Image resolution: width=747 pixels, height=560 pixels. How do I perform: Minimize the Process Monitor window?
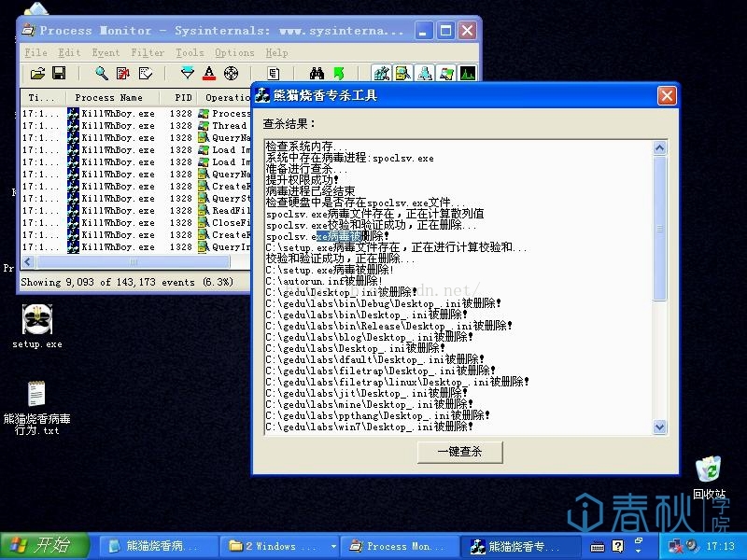[423, 31]
